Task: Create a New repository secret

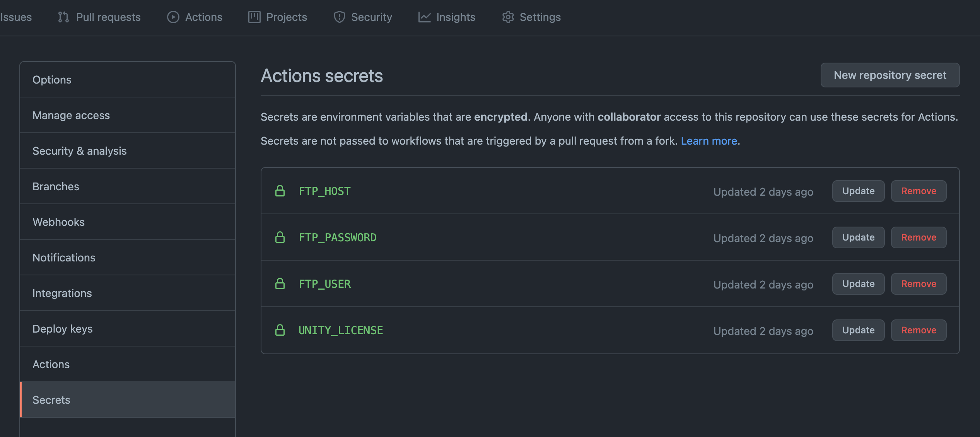Action: (890, 75)
